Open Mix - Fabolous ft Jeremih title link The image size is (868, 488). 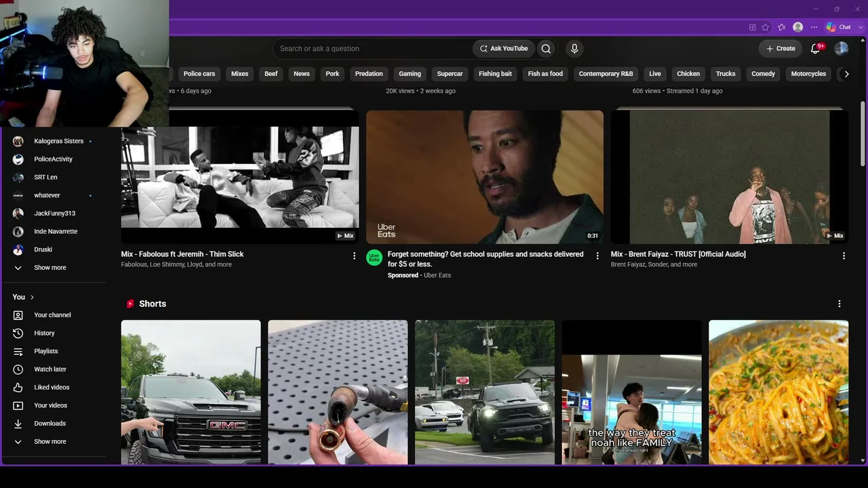tap(182, 254)
